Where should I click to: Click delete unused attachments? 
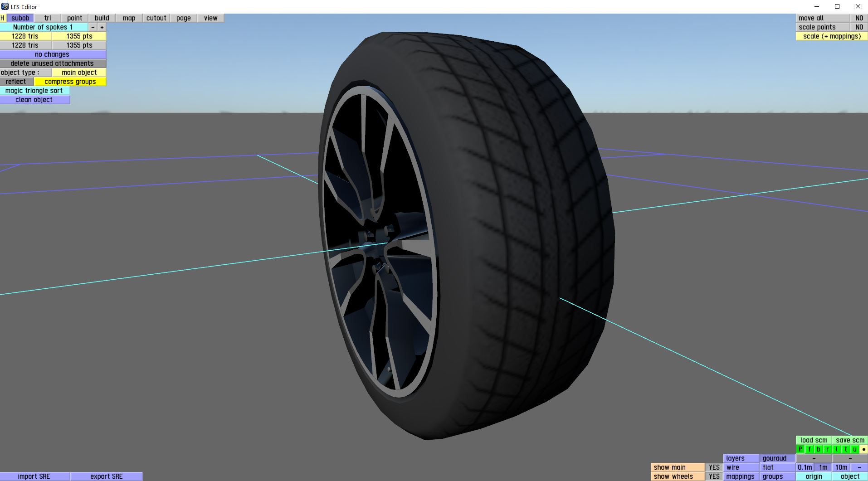point(53,63)
